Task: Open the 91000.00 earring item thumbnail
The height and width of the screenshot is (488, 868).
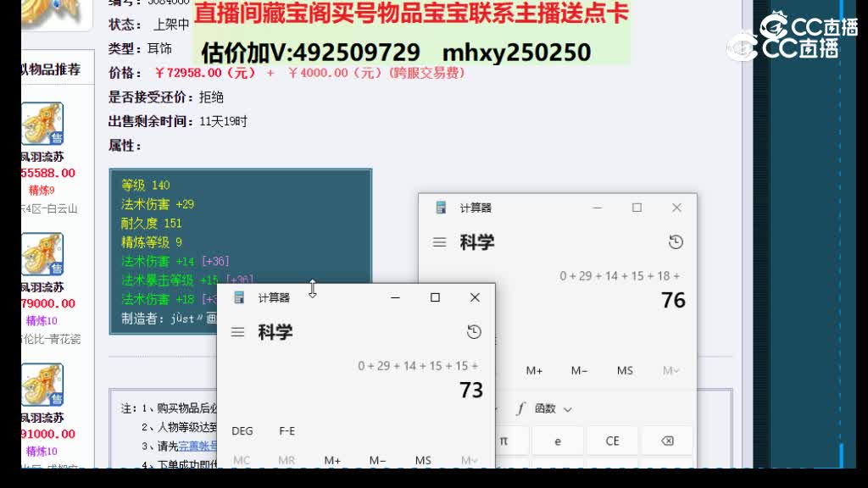Action: [x=42, y=385]
